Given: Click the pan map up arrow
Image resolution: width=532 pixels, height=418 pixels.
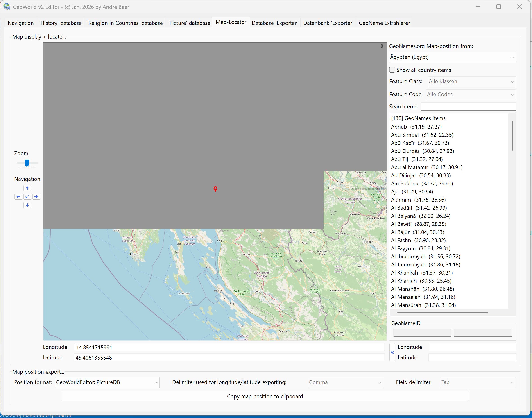Looking at the screenshot, I should click(27, 188).
